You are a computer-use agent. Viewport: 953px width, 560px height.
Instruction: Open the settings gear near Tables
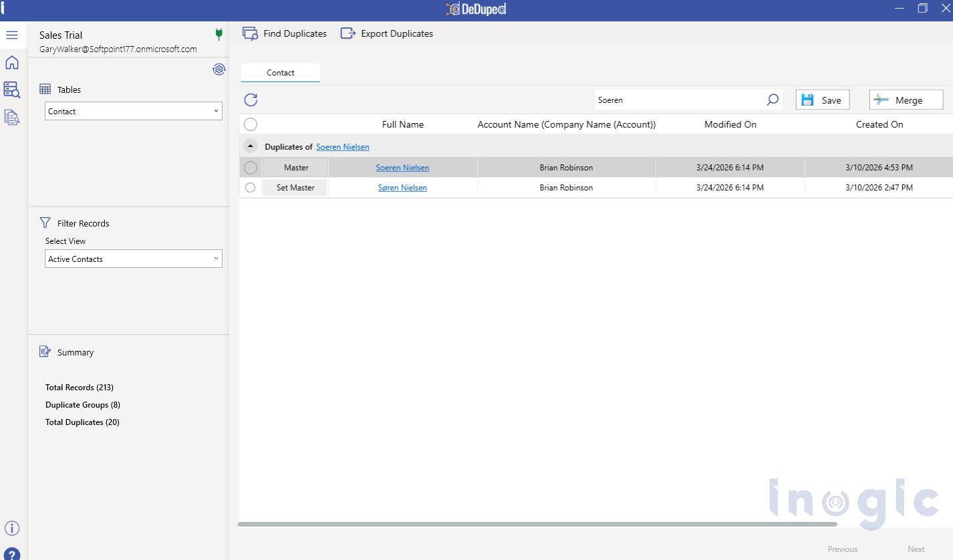tap(219, 69)
